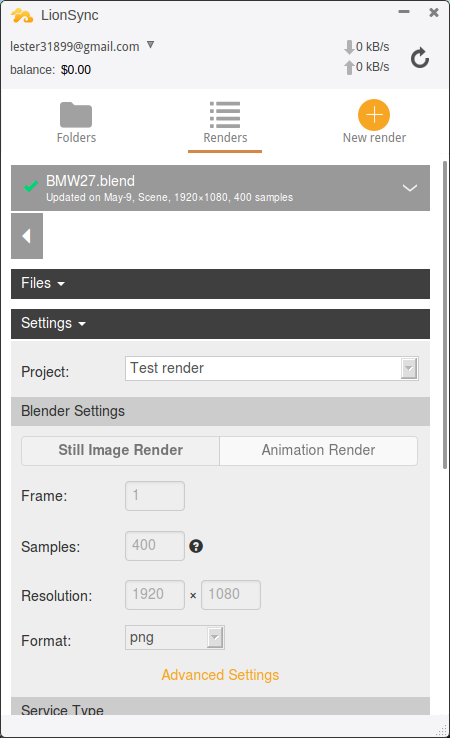This screenshot has height=738, width=450.
Task: Switch to Animation Render mode
Action: pos(318,450)
